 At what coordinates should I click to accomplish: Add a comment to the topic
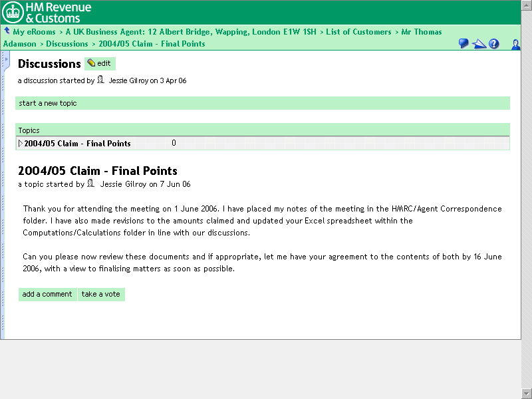[x=47, y=294]
